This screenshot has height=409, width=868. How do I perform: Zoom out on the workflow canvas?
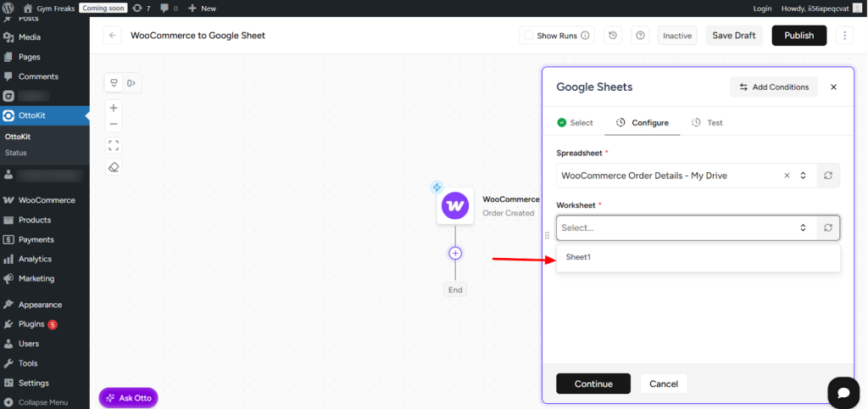[114, 124]
